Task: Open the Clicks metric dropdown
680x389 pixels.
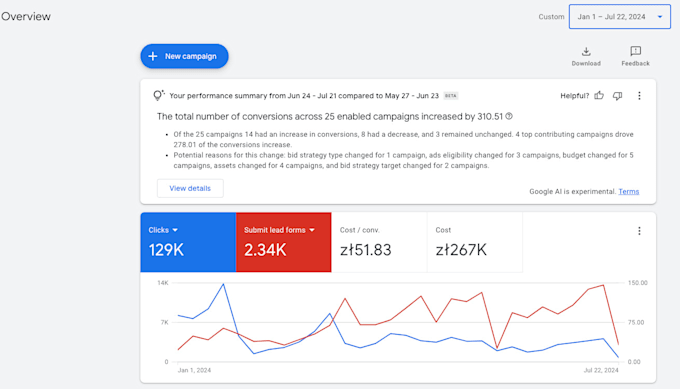Action: 163,230
